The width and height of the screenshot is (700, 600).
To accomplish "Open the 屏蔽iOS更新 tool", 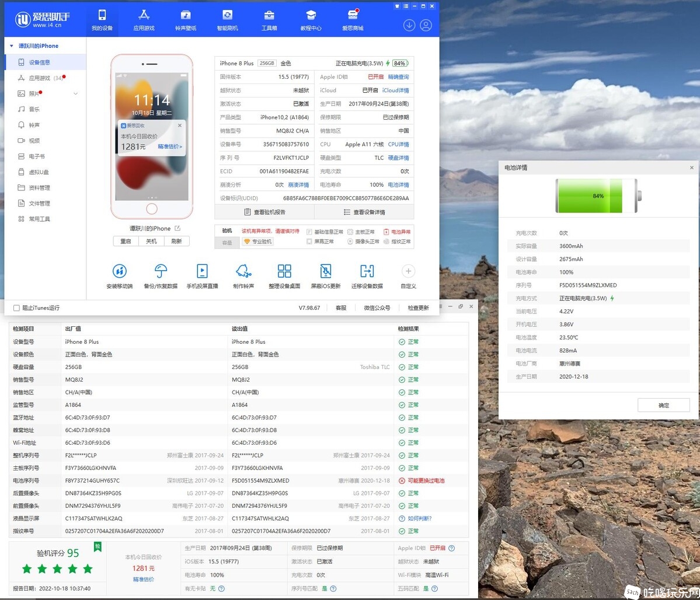I will coord(326,276).
